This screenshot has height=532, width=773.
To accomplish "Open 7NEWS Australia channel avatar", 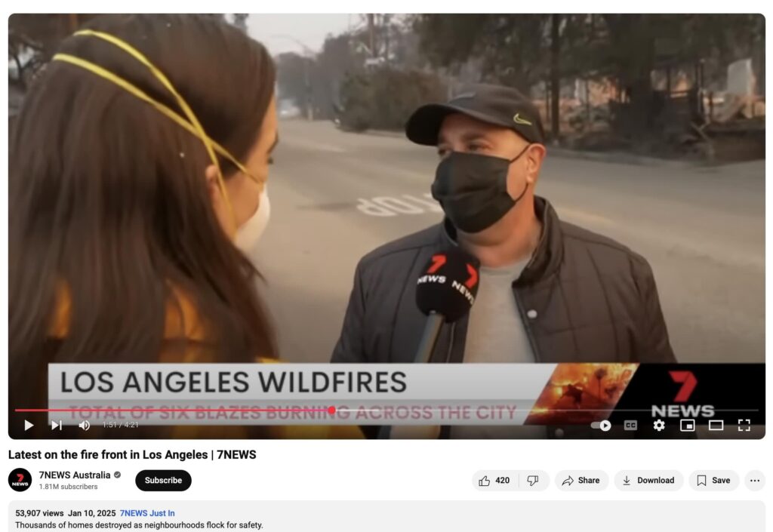I will [20, 480].
